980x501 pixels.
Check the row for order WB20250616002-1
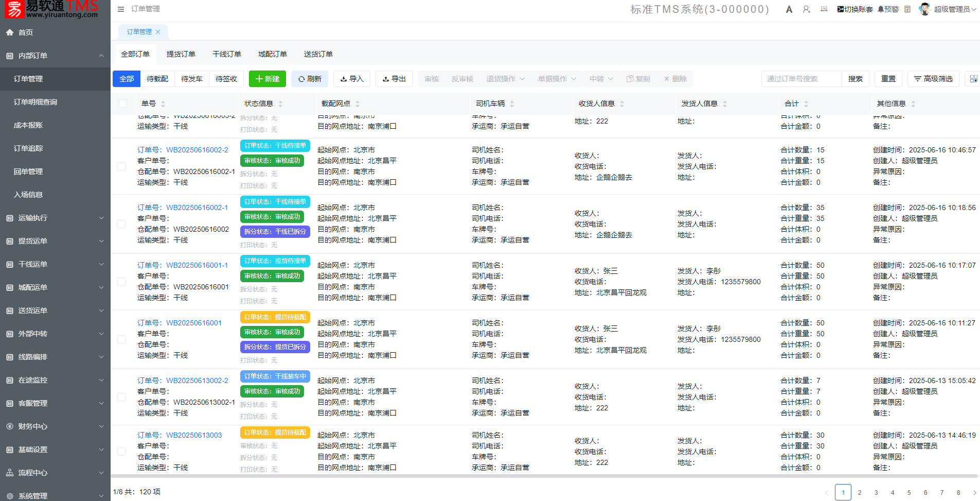[x=121, y=224]
